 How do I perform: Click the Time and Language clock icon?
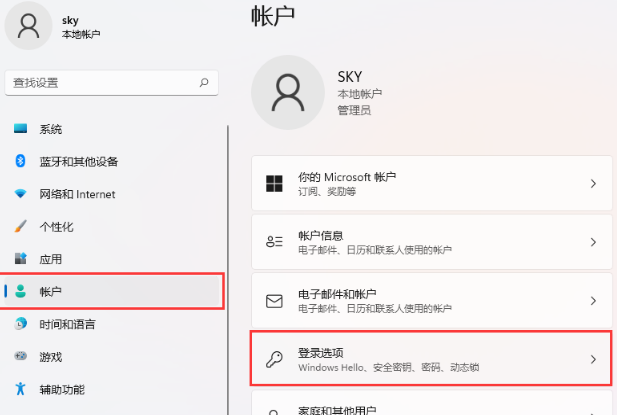(x=20, y=324)
